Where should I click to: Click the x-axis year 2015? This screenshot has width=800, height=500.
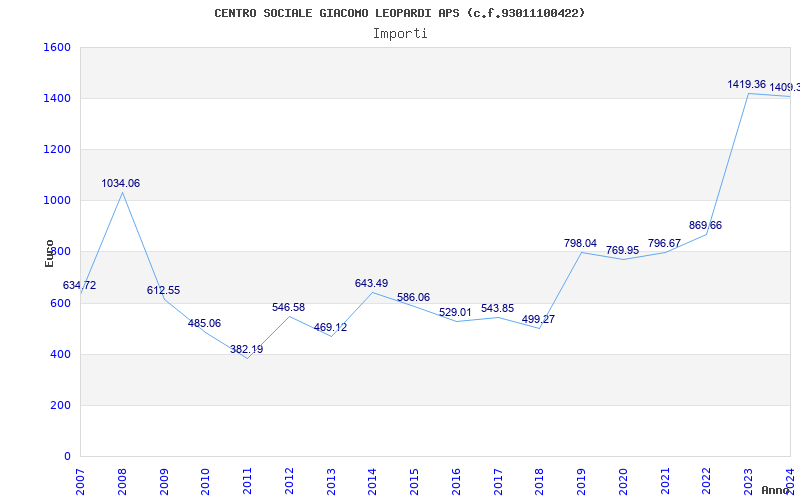[414, 482]
